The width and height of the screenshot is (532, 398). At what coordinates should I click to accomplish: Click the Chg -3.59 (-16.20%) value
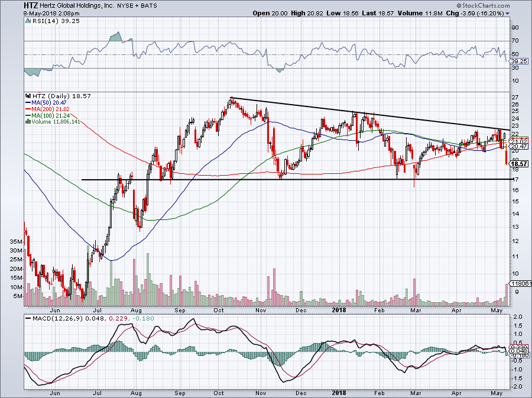(475, 13)
